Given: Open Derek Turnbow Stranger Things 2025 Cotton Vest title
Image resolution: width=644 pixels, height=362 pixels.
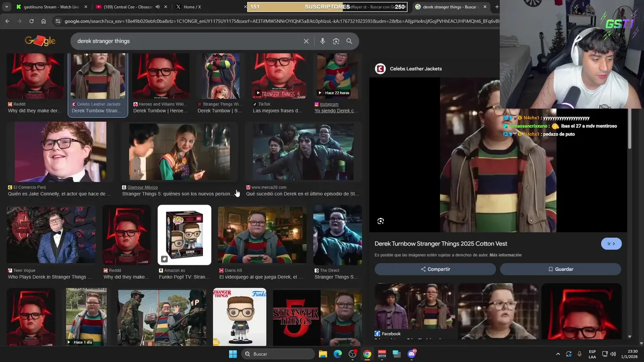Looking at the screenshot, I should click(x=441, y=244).
